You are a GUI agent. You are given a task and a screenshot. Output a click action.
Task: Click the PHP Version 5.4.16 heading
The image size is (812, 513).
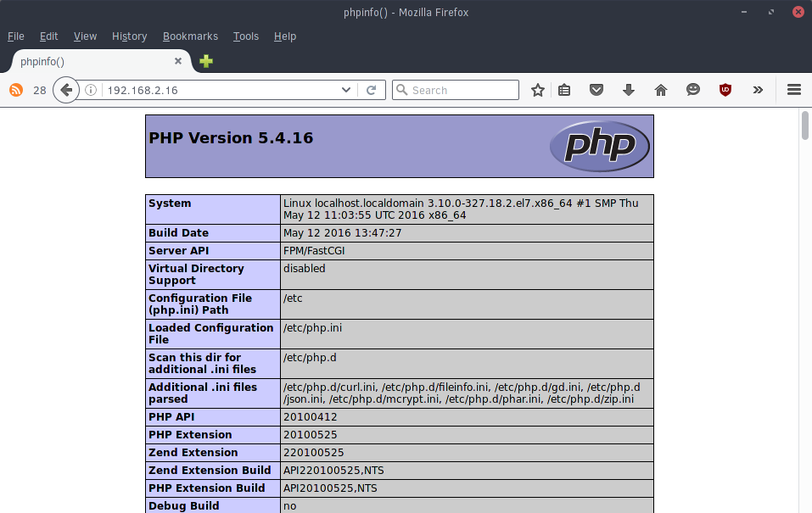pyautogui.click(x=231, y=137)
